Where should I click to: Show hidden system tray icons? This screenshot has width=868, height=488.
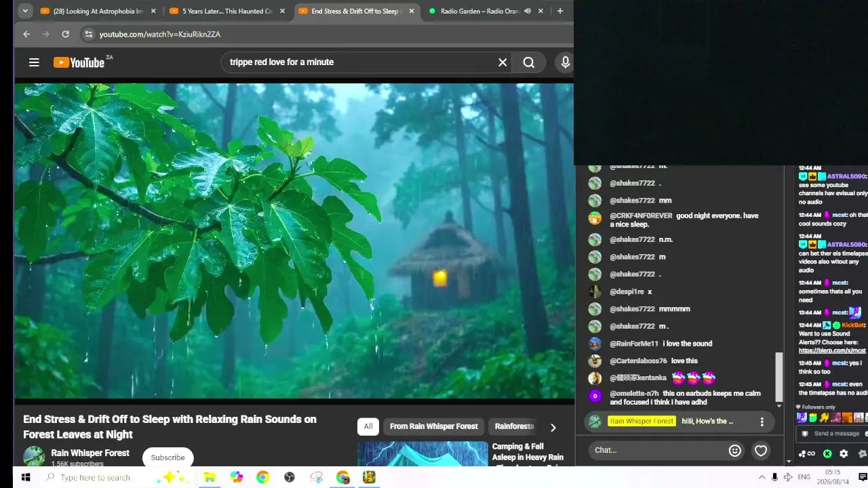click(762, 477)
